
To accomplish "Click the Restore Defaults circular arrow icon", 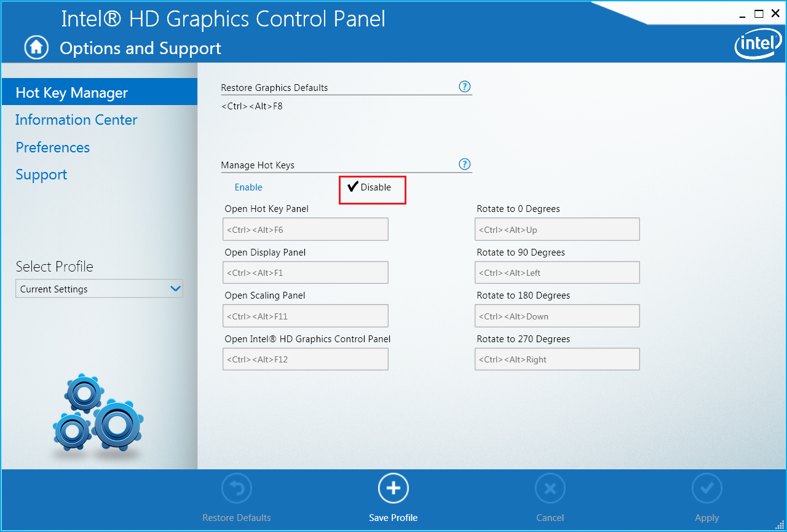I will coord(237,489).
